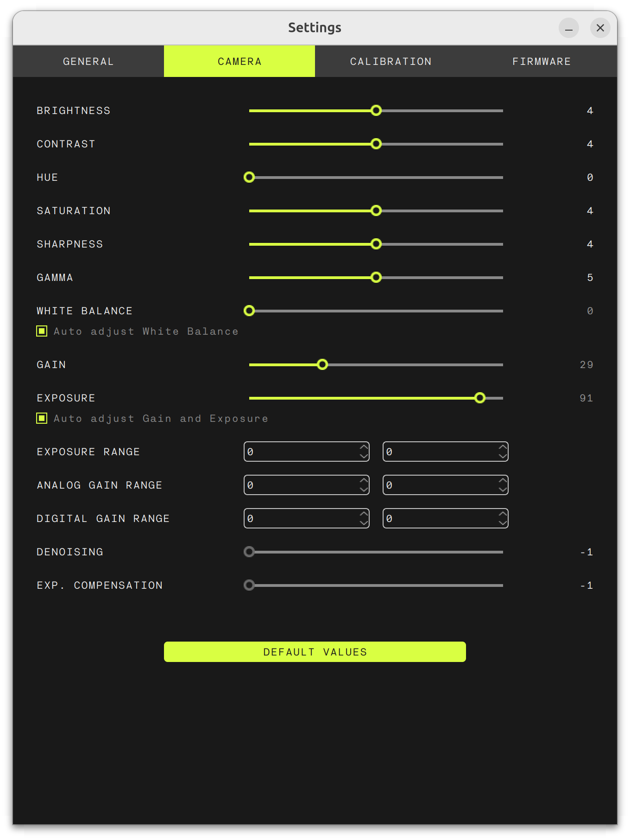The width and height of the screenshot is (630, 840).
Task: Click the Hue slider handle
Action: (249, 177)
